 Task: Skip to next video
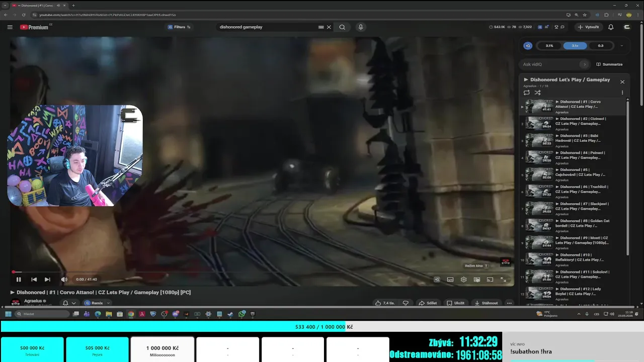47,280
